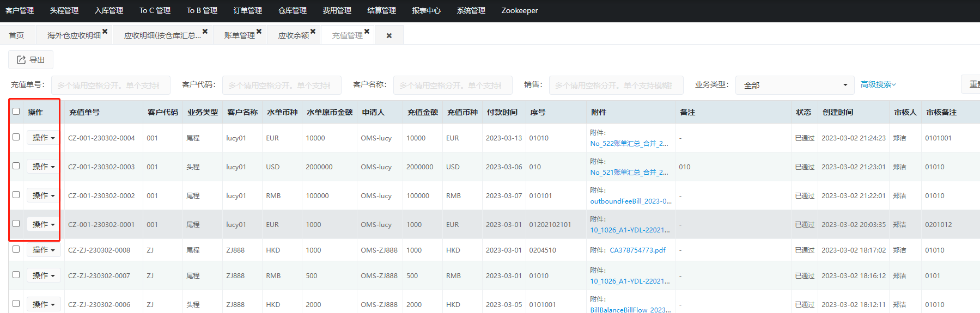The width and height of the screenshot is (980, 313).
Task: Open the 结算管理 menu
Action: [382, 10]
